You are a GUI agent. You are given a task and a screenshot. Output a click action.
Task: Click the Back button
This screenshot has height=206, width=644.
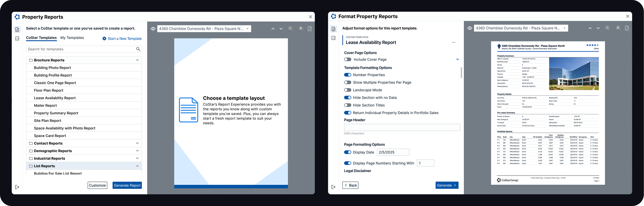tap(350, 185)
